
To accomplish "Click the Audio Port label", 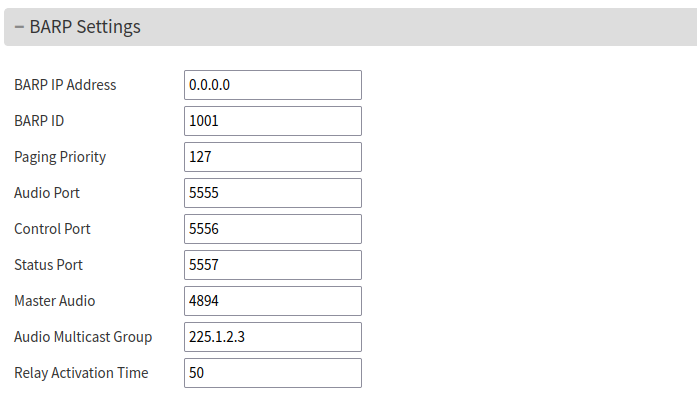I will (47, 193).
